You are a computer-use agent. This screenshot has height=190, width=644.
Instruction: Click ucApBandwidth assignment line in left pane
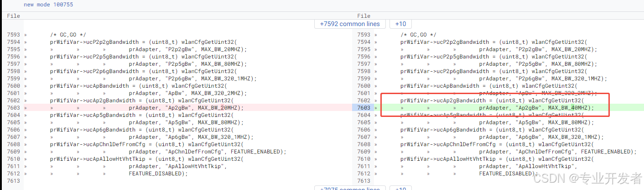139,86
